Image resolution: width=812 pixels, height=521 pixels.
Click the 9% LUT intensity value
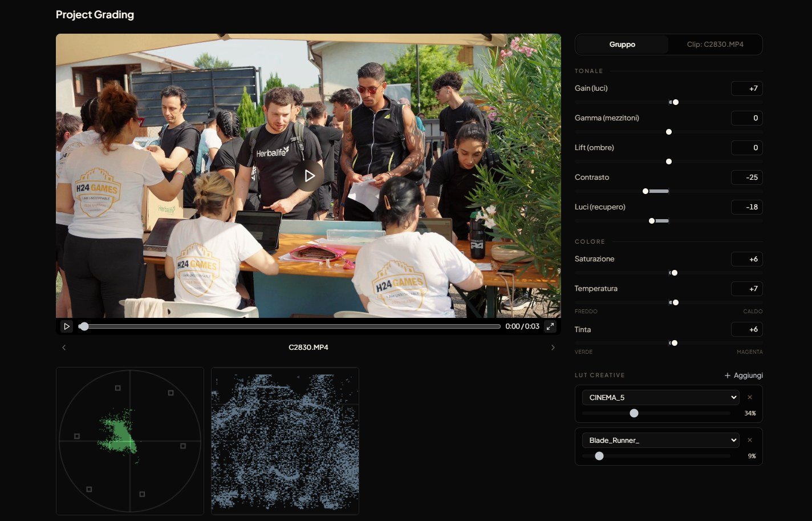(752, 456)
